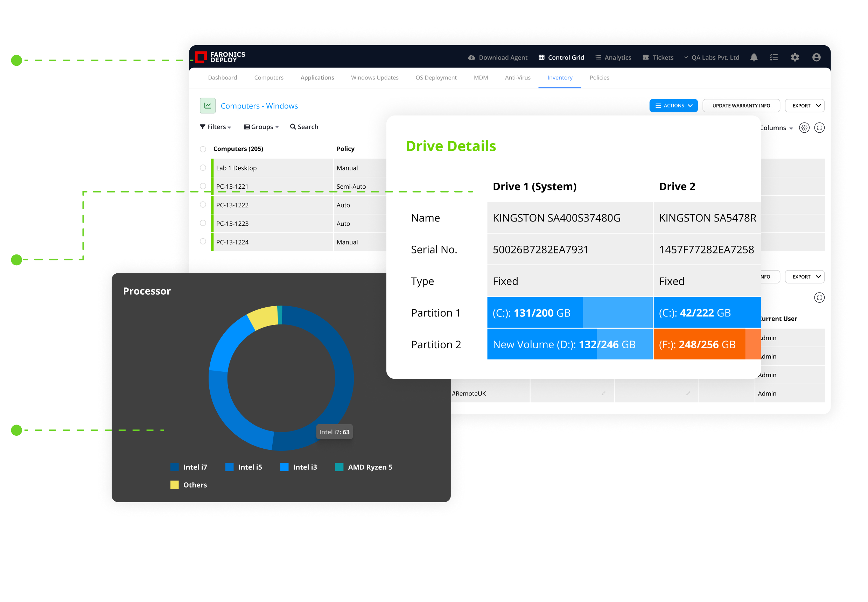Select the Lab 1 Desktop row radio button
The height and width of the screenshot is (602, 868).
coord(203,168)
